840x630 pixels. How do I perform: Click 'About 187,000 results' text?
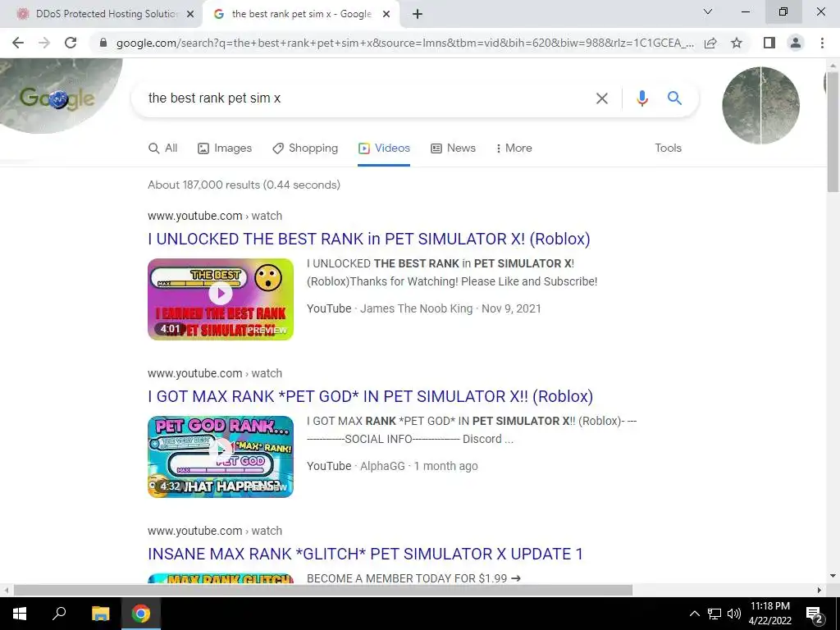(244, 185)
